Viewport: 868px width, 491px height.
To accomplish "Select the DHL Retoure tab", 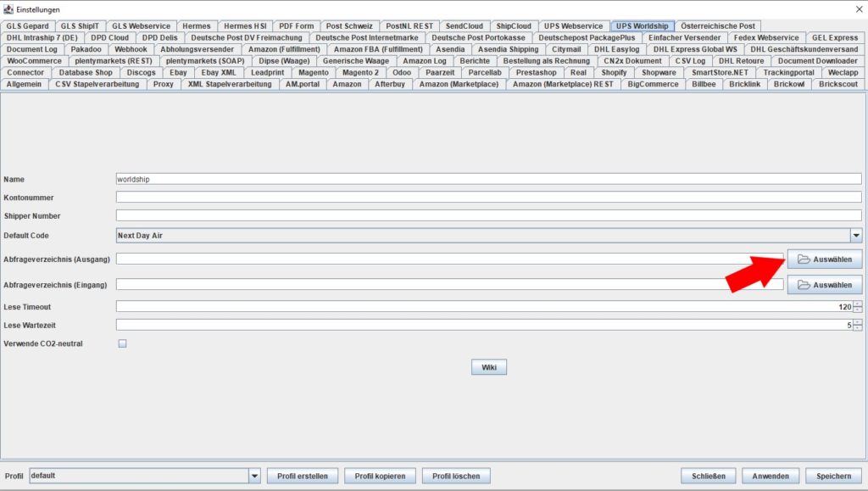I will click(741, 61).
